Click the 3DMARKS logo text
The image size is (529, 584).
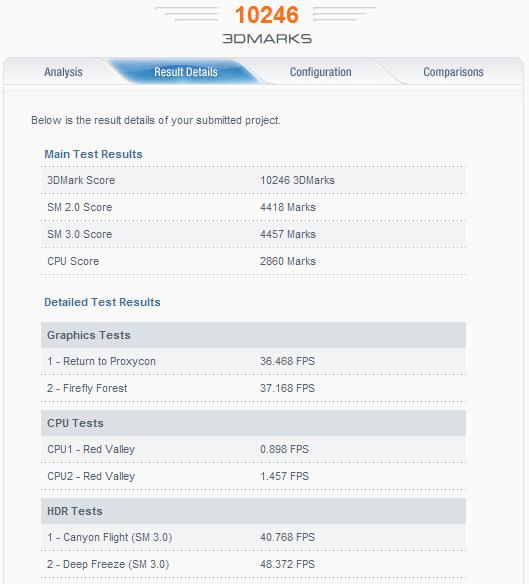coord(267,38)
